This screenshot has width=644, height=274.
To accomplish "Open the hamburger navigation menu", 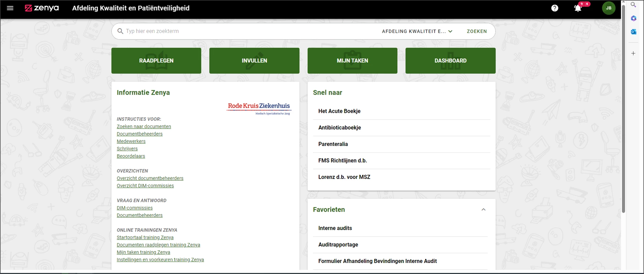I will point(10,8).
